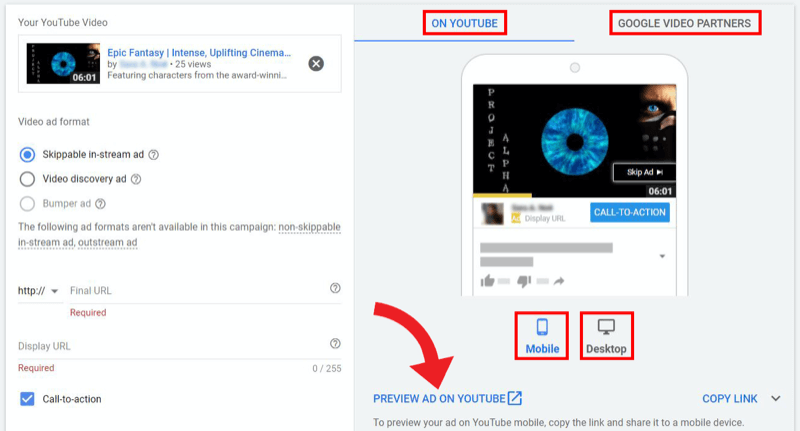The image size is (800, 431).
Task: Click the selected video thumbnail showing 06:01
Action: (63, 64)
